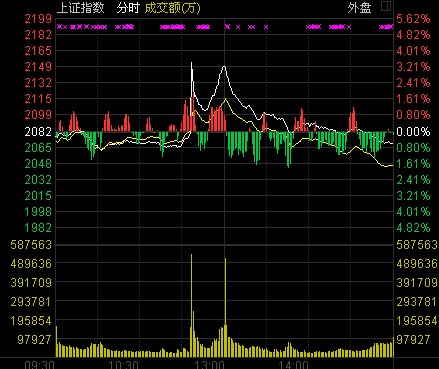Click the 2099 price level label

click(x=38, y=115)
